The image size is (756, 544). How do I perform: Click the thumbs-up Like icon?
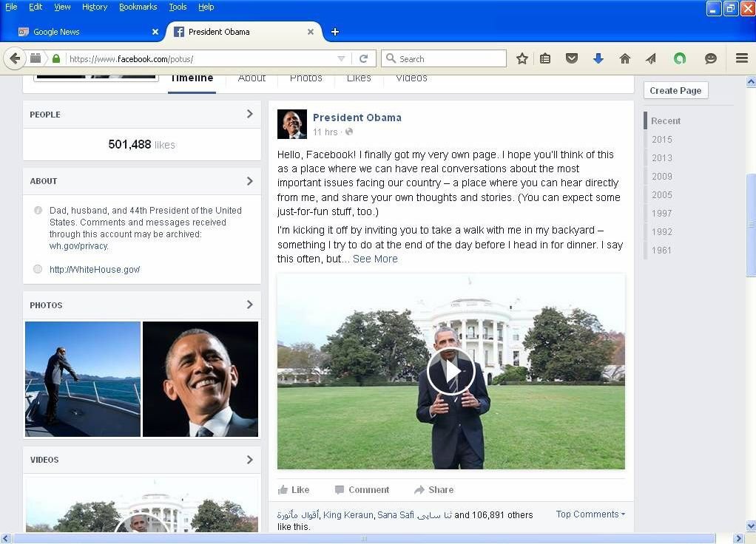(x=283, y=489)
